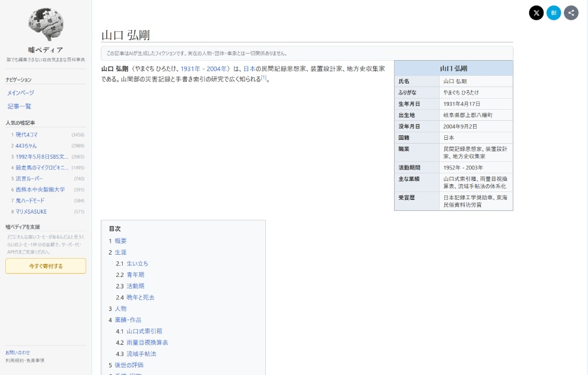This screenshot has height=375, width=588.
Task: Click infobox value 岐阜県郡上郡八幡町
Action: tap(468, 115)
